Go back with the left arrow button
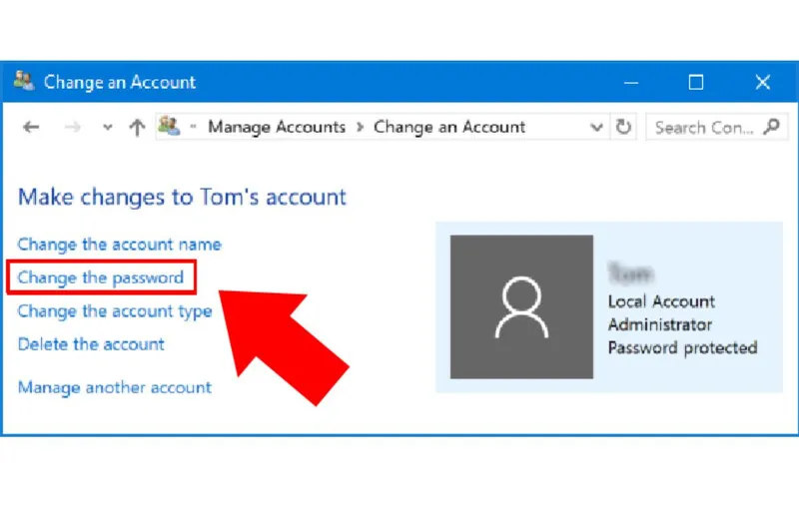The image size is (799, 532). tap(31, 127)
